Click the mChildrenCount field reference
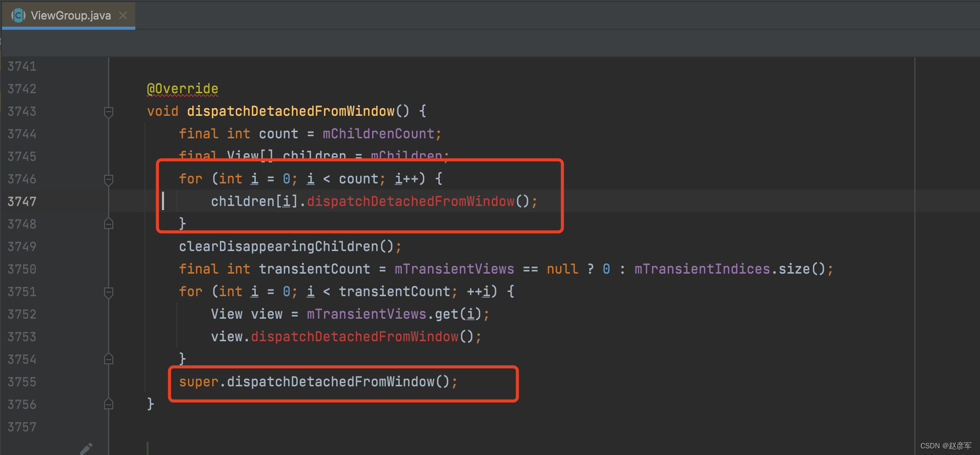Image resolution: width=980 pixels, height=455 pixels. (378, 134)
